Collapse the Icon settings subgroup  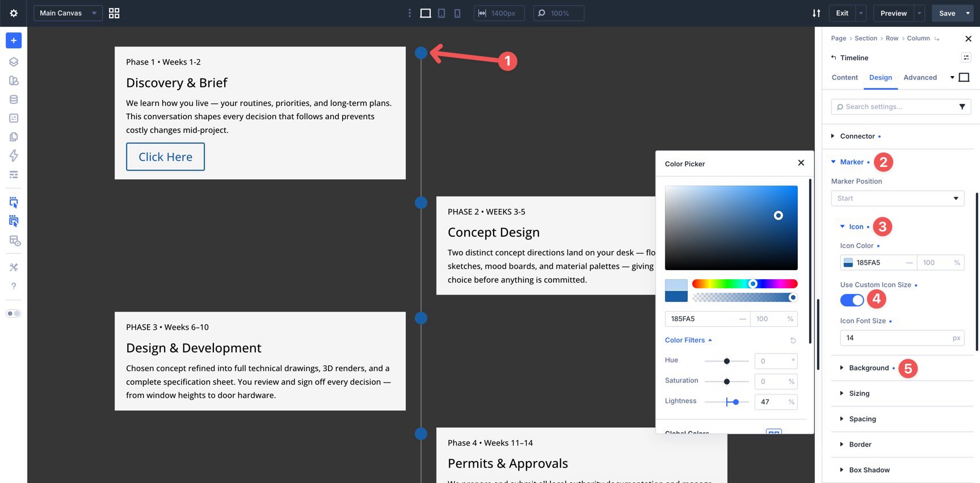(x=855, y=226)
